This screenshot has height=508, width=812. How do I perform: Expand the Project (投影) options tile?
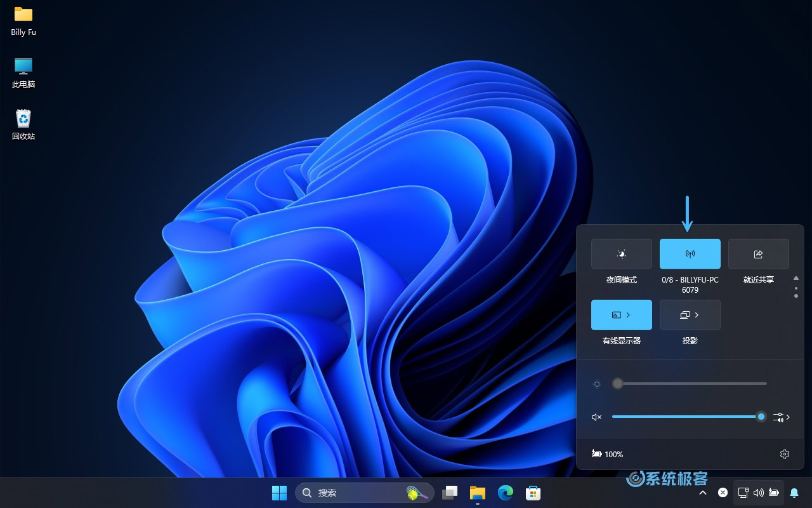click(690, 315)
